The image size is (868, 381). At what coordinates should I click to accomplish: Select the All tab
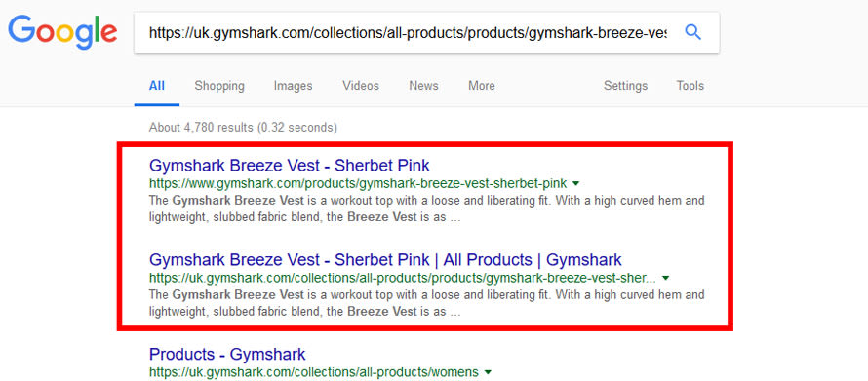[157, 86]
